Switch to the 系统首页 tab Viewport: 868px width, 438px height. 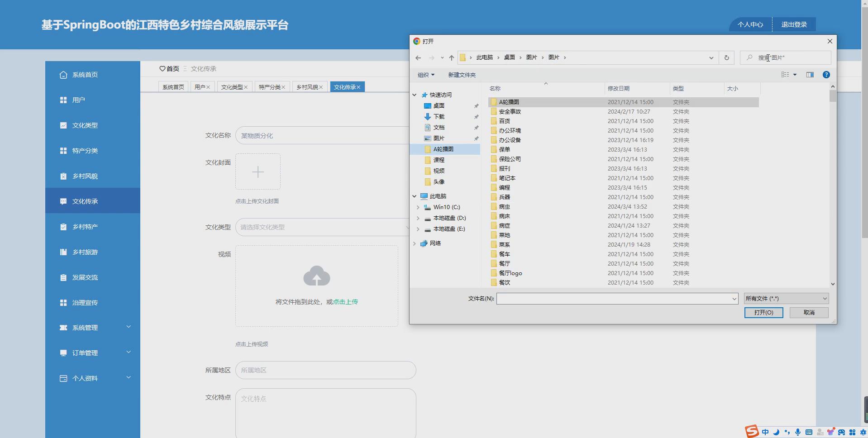click(172, 86)
